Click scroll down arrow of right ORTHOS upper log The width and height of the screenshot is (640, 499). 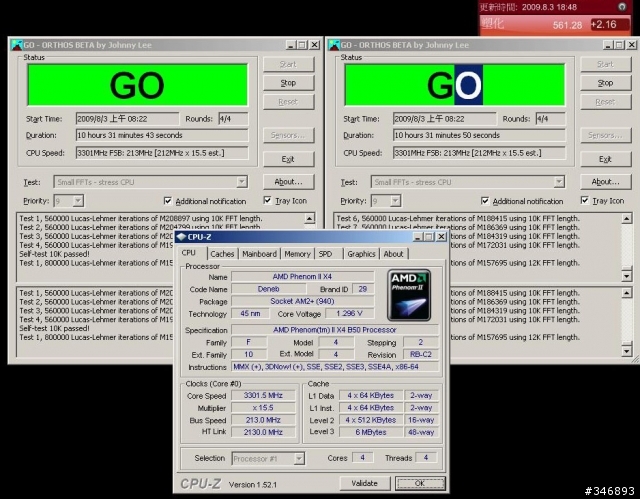pyautogui.click(x=627, y=276)
